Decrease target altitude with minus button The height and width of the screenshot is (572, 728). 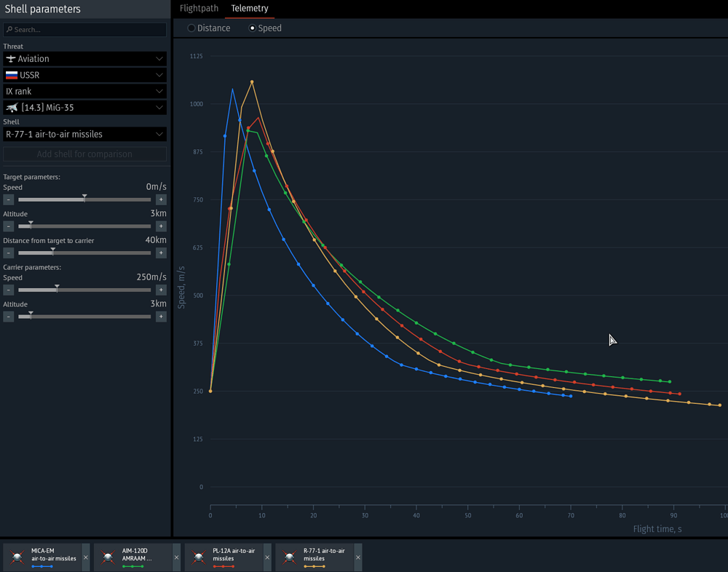pyautogui.click(x=8, y=226)
